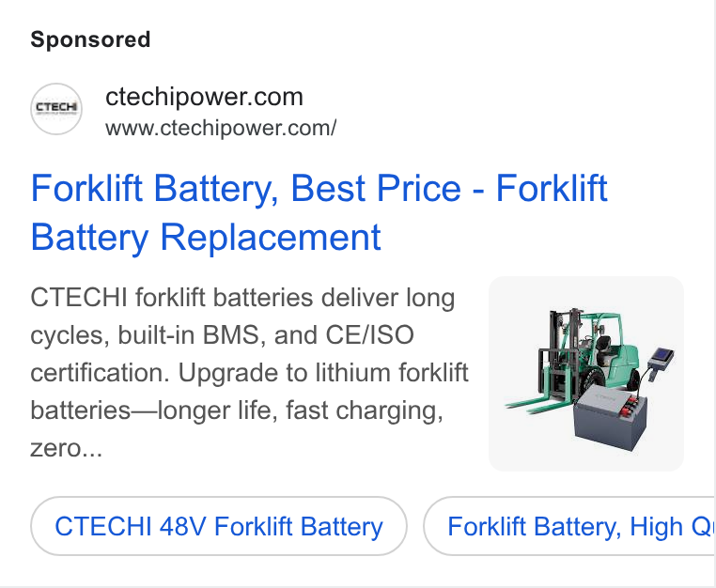The width and height of the screenshot is (716, 588).
Task: Click the blue charger display in the image
Action: click(662, 357)
